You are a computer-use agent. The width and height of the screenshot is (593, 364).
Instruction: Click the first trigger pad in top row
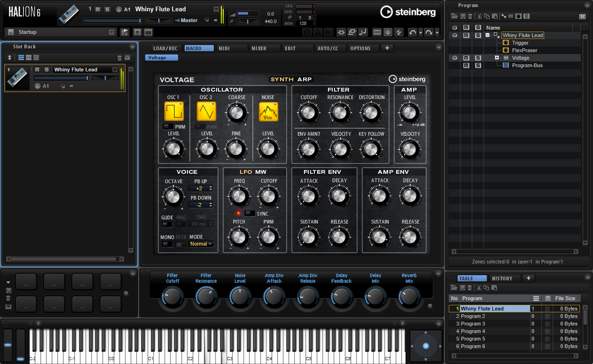tap(26, 282)
